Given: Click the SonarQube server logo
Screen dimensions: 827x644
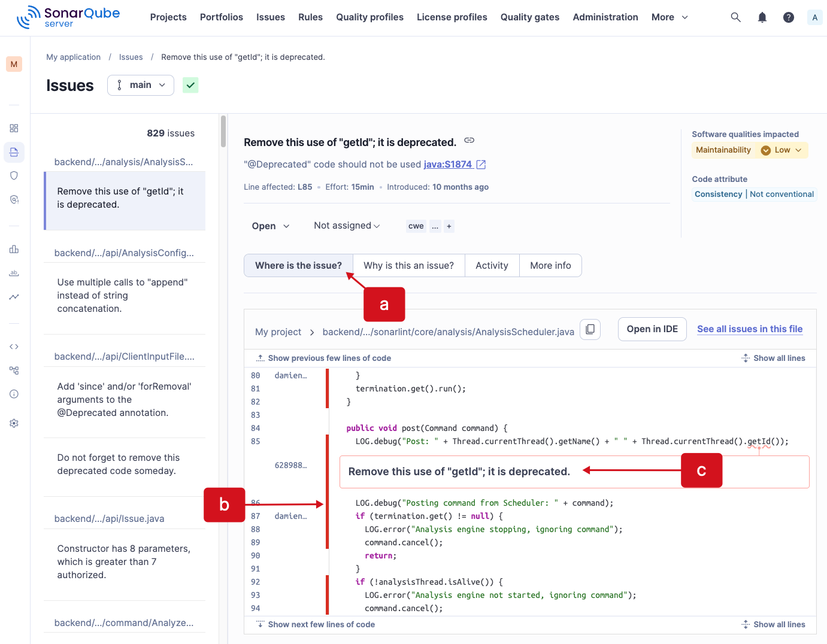Looking at the screenshot, I should (x=68, y=17).
